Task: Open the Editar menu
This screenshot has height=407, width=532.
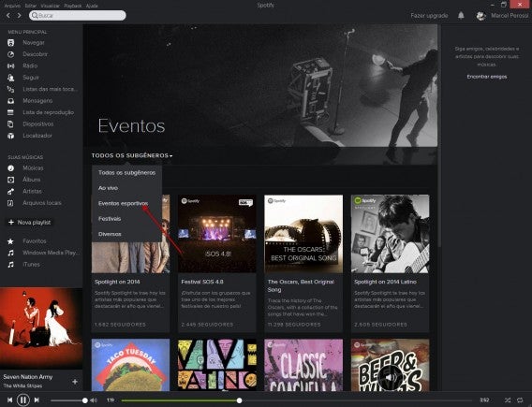Action: 30,6
